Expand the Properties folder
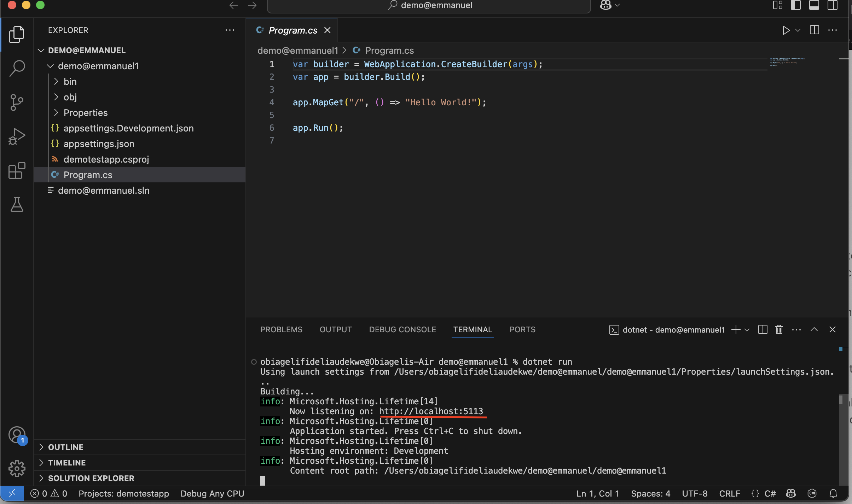This screenshot has width=852, height=504. point(56,112)
